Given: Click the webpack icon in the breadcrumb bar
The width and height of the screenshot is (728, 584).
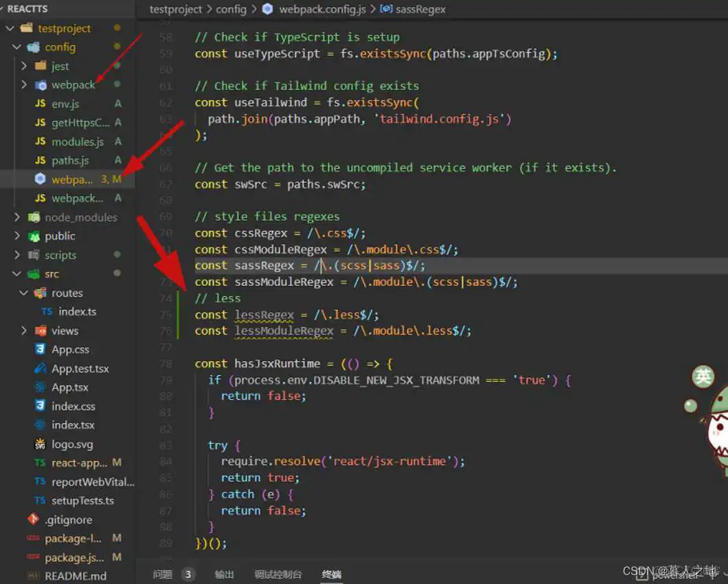Looking at the screenshot, I should pos(268,9).
